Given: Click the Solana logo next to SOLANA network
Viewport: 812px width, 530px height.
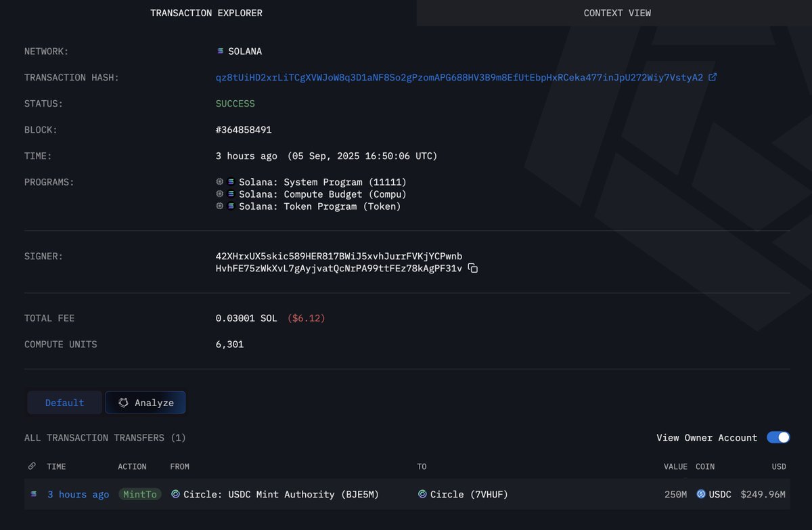Looking at the screenshot, I should pos(220,51).
